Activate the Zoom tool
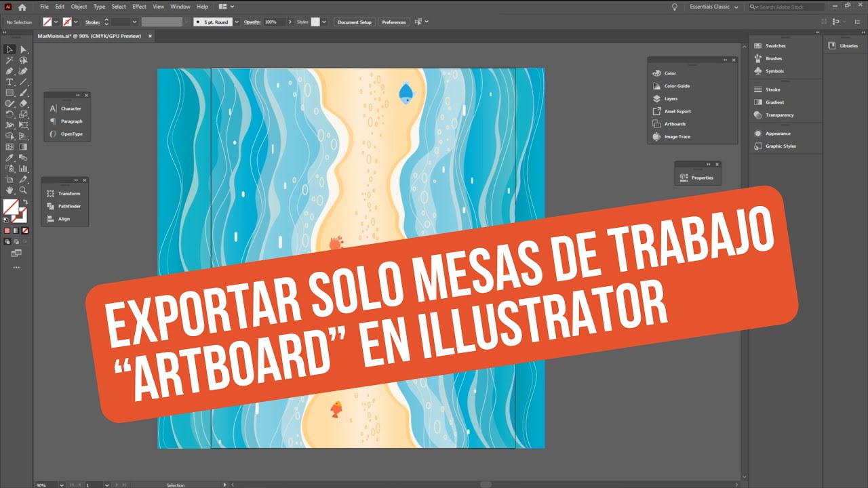The width and height of the screenshot is (868, 488). coord(23,190)
